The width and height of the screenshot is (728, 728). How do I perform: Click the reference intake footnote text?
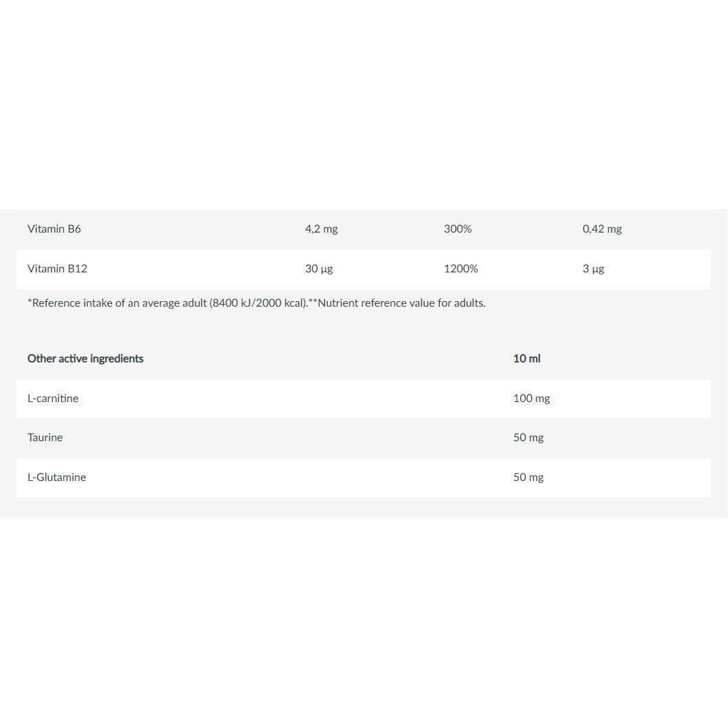[x=167, y=303]
